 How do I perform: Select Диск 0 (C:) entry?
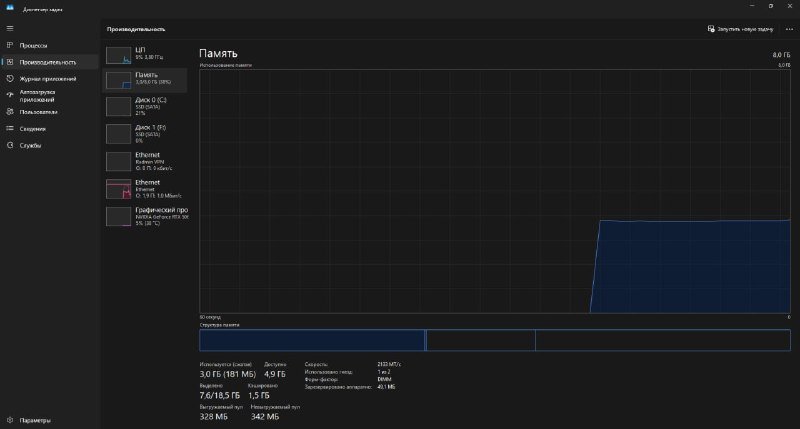coord(145,106)
